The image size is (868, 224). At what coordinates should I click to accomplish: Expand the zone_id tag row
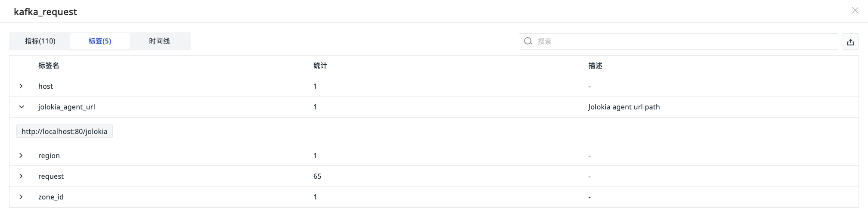pyautogui.click(x=21, y=197)
